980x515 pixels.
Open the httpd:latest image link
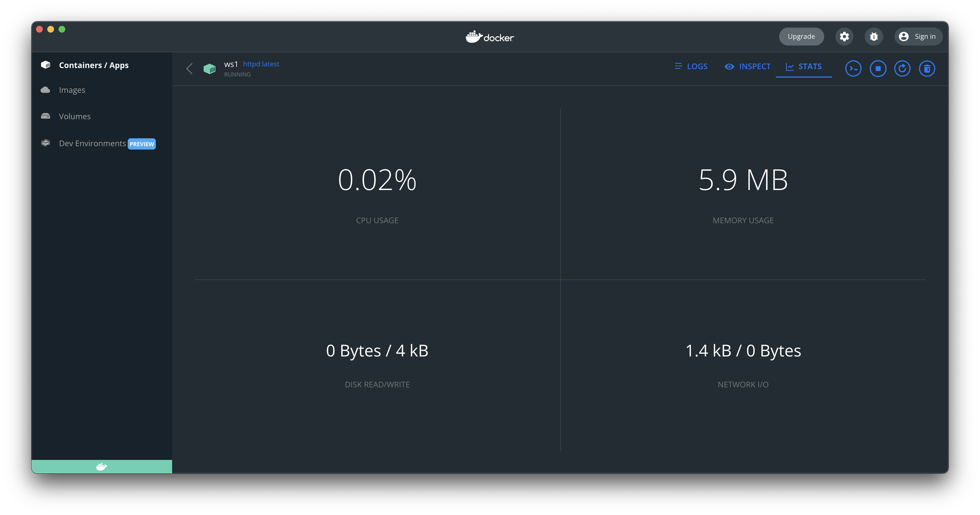click(261, 64)
